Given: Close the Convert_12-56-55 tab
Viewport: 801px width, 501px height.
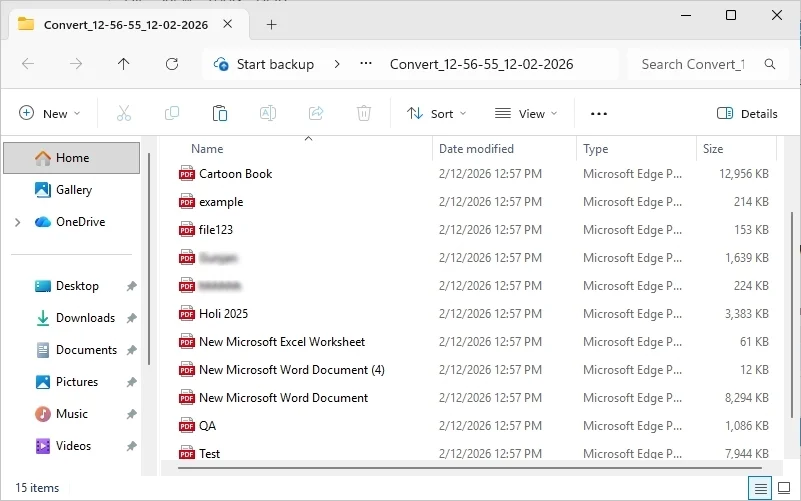Looking at the screenshot, I should pyautogui.click(x=228, y=24).
